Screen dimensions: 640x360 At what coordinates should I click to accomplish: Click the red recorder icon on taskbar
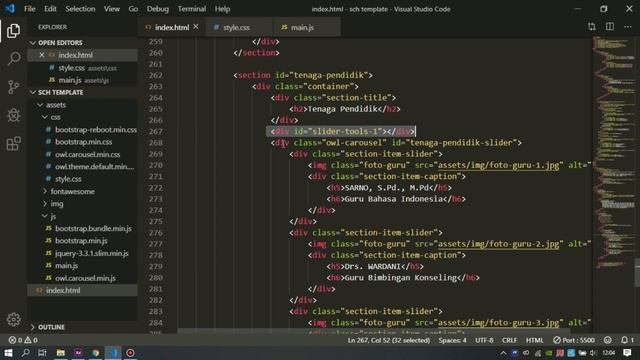click(130, 353)
